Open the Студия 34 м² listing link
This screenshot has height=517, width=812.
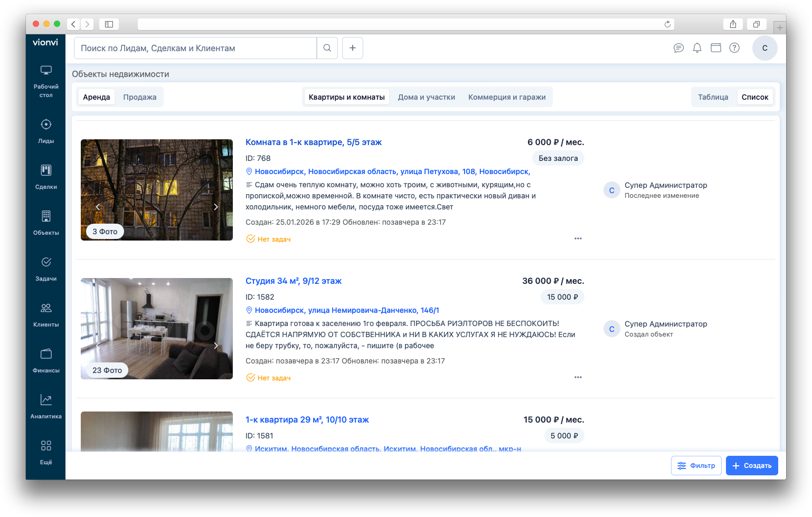coord(293,281)
